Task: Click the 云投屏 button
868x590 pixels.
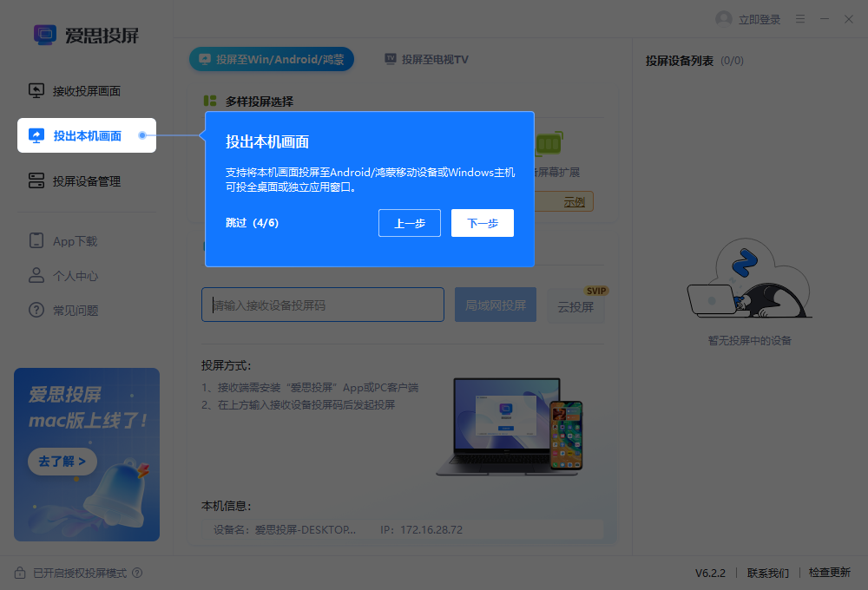Action: pos(575,306)
